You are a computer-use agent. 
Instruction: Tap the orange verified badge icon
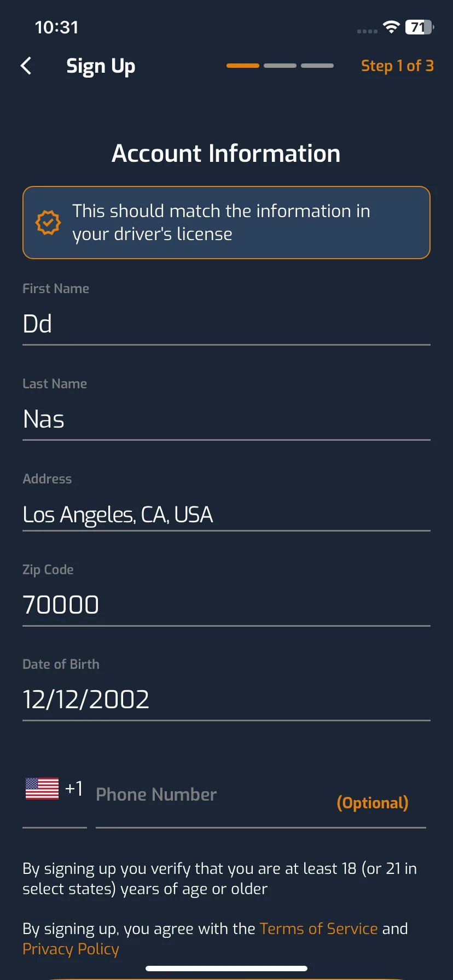click(48, 223)
